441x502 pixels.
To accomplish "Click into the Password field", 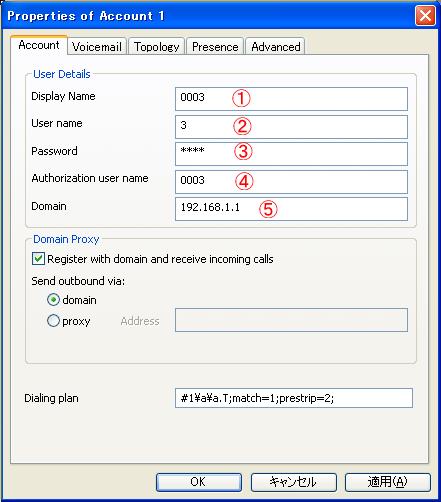I will click(291, 154).
